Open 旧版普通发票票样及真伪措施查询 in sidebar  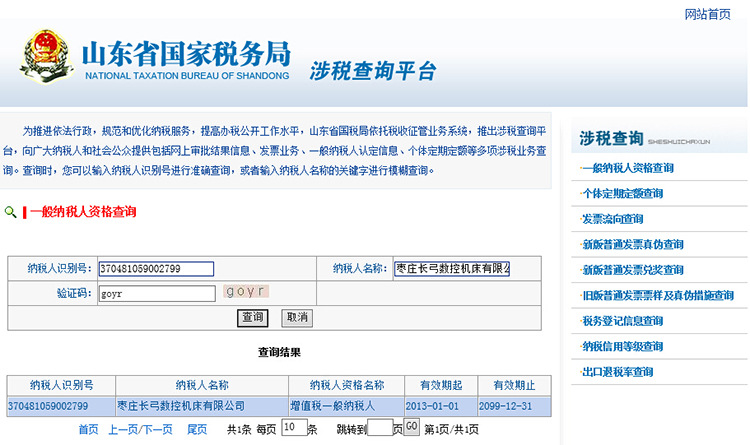tap(658, 295)
